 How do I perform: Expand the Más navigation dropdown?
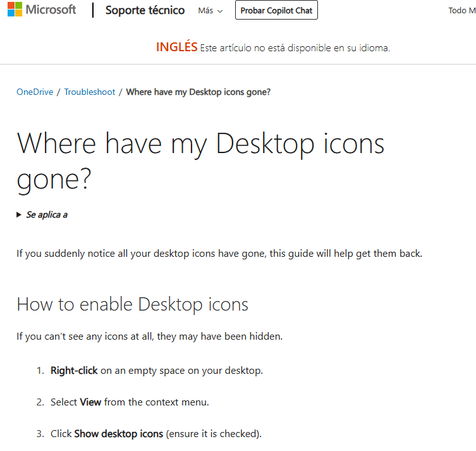click(210, 11)
